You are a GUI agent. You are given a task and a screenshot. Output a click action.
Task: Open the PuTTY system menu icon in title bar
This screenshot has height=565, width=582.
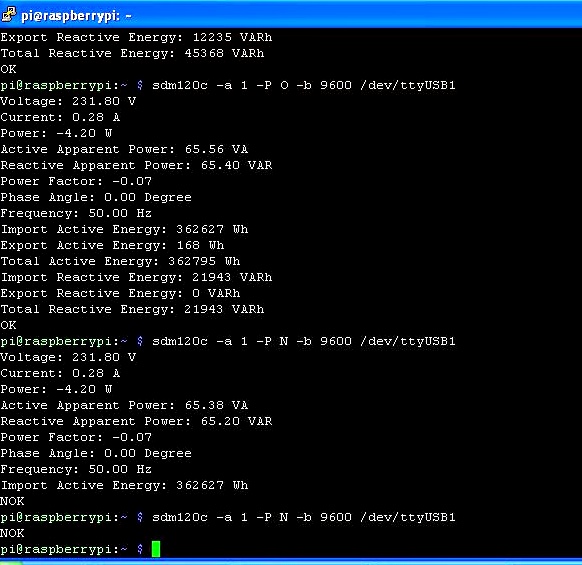9,14
